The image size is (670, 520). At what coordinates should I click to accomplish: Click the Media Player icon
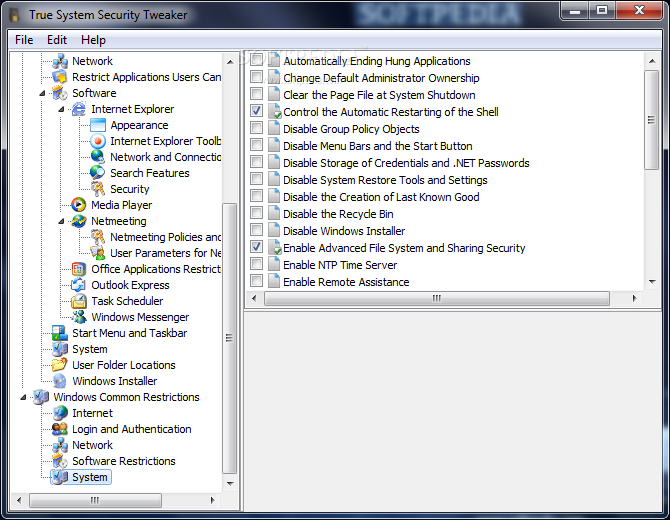point(79,205)
